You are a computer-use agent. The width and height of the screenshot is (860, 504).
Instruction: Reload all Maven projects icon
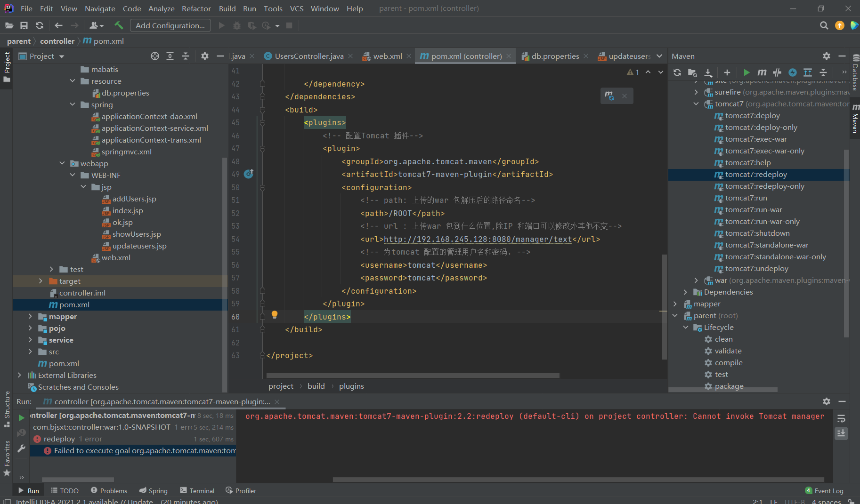pyautogui.click(x=677, y=72)
